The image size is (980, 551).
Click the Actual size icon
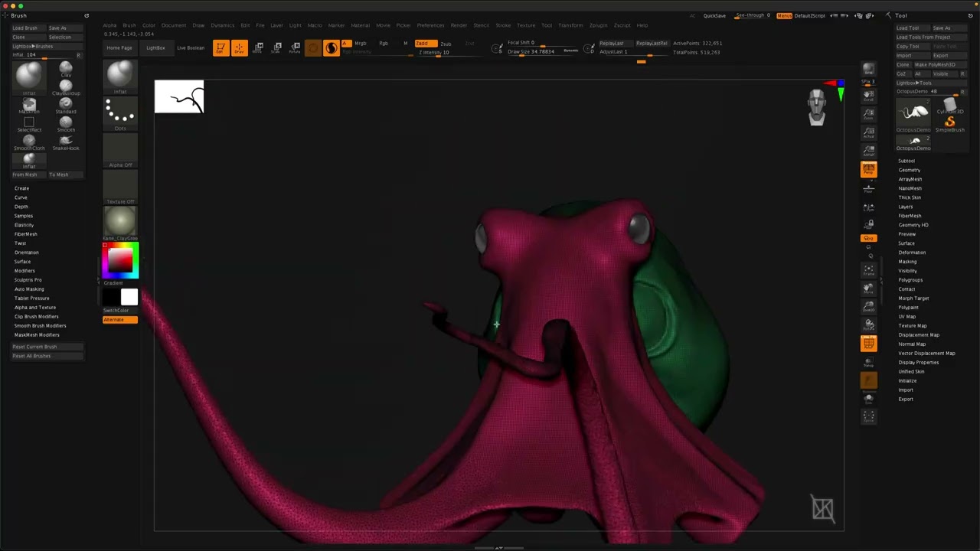coord(868,132)
